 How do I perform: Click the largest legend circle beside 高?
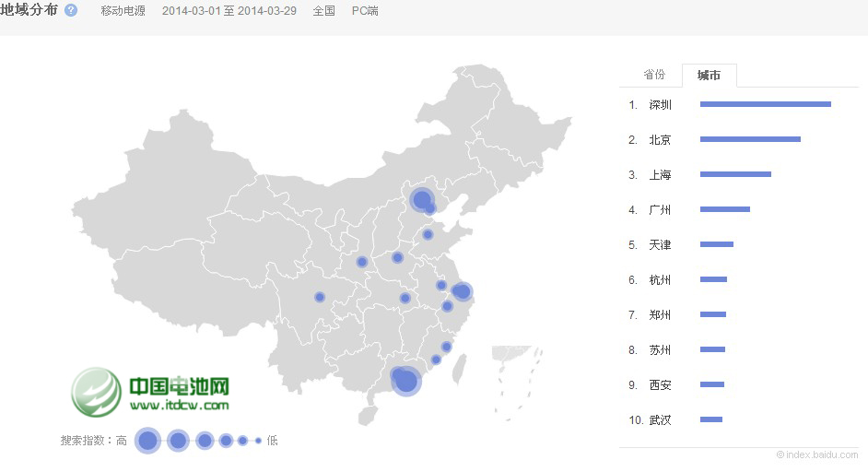pyautogui.click(x=147, y=441)
